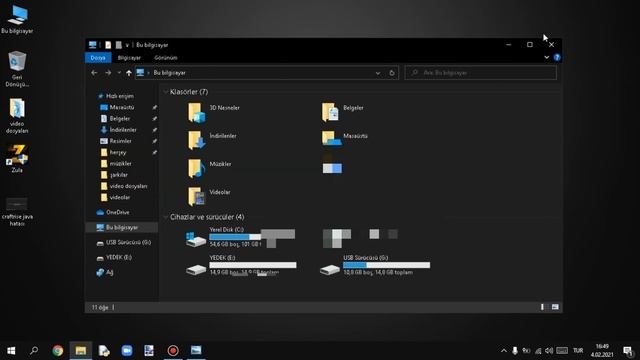Unpin Belgeler via its pin icon
Image resolution: width=640 pixels, height=360 pixels.
154,118
